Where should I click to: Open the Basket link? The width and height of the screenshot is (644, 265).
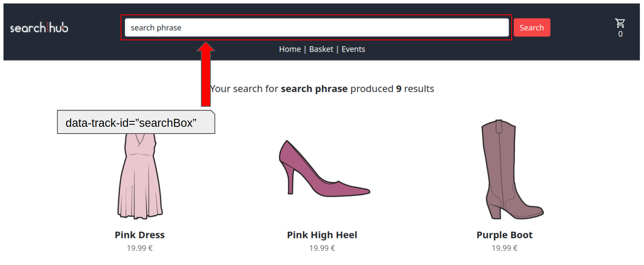tap(321, 49)
